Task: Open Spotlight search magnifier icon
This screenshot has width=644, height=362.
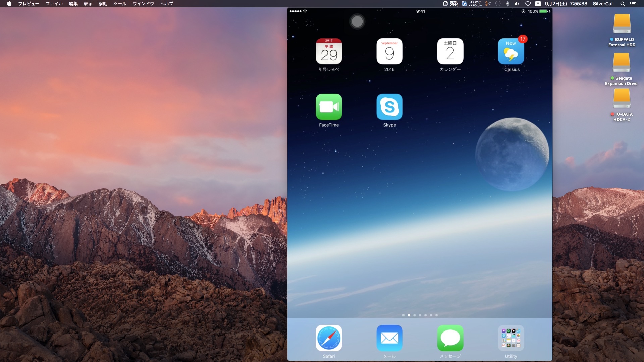Action: click(x=623, y=4)
